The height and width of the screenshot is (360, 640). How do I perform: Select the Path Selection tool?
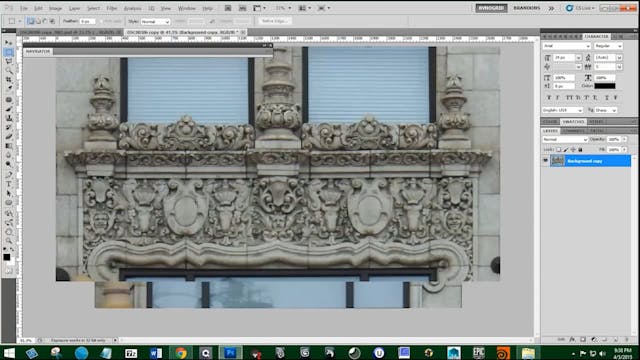point(9,193)
